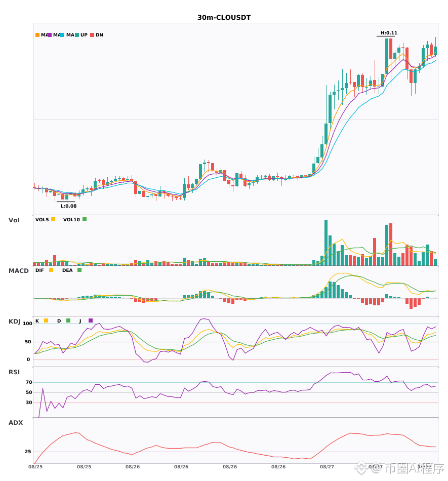Select the KDJ panel label

tap(14, 322)
